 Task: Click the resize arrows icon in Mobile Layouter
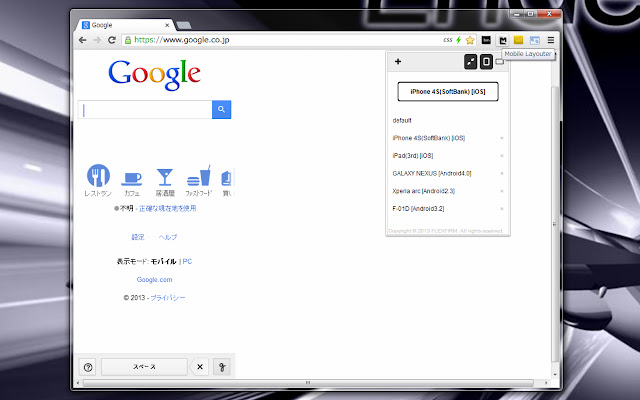click(x=471, y=62)
